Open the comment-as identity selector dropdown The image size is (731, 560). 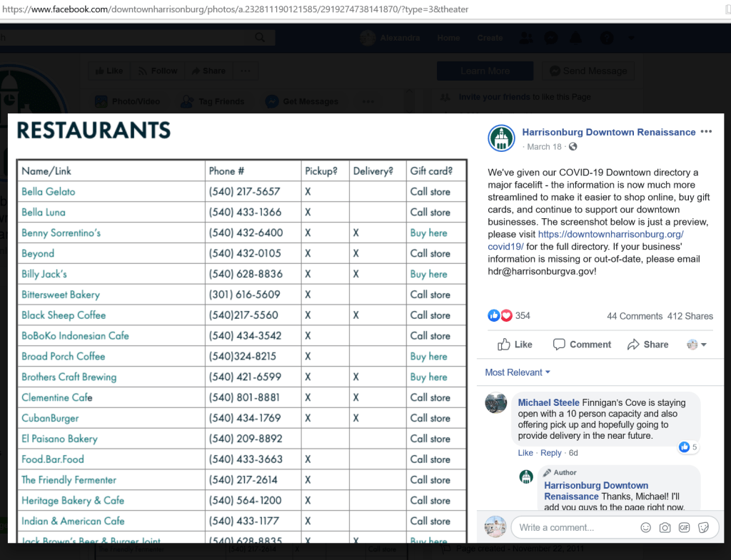tap(697, 345)
